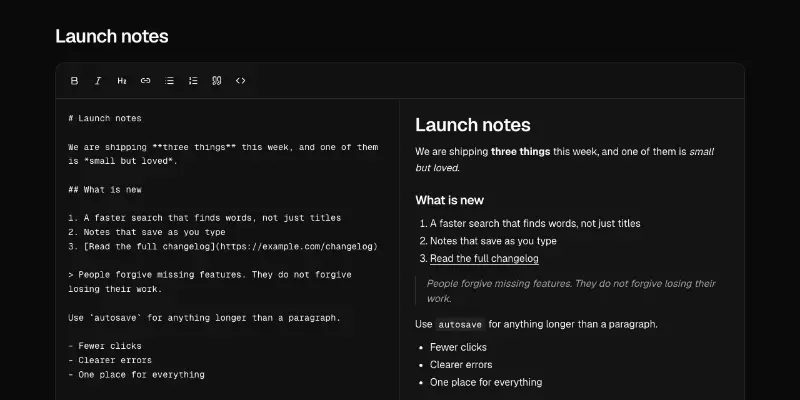This screenshot has height=400, width=800.
Task: Click preview bullet 'Clearer errors'
Action: point(461,365)
